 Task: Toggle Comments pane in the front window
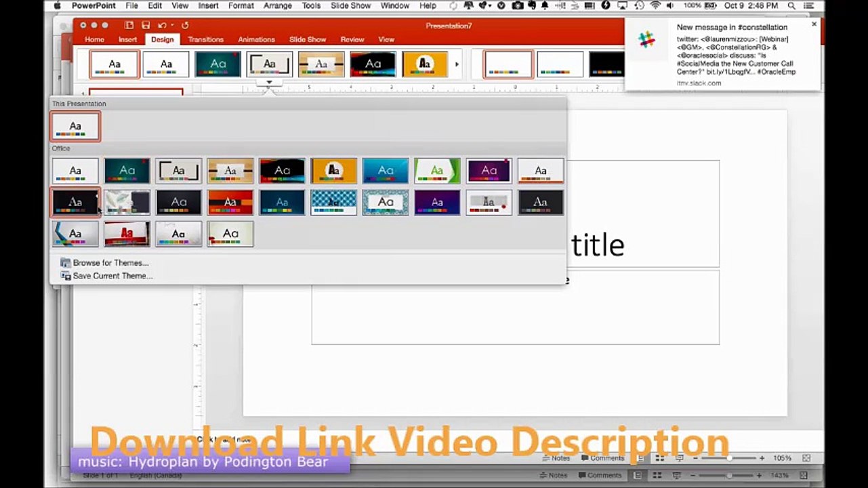coord(602,458)
